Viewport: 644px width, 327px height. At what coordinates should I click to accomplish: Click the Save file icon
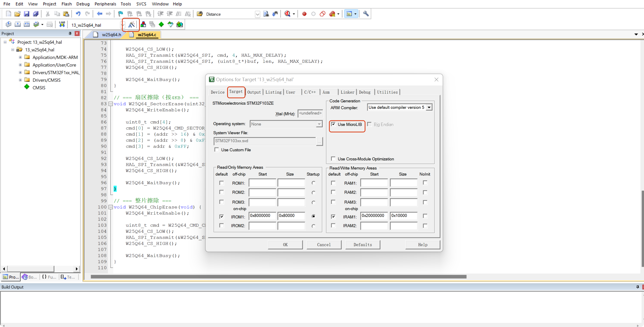(26, 14)
